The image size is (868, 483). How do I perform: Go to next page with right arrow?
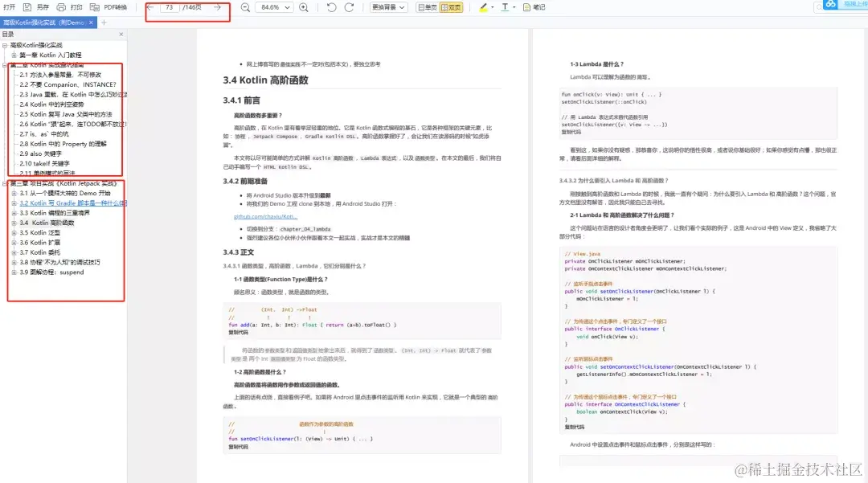click(219, 6)
